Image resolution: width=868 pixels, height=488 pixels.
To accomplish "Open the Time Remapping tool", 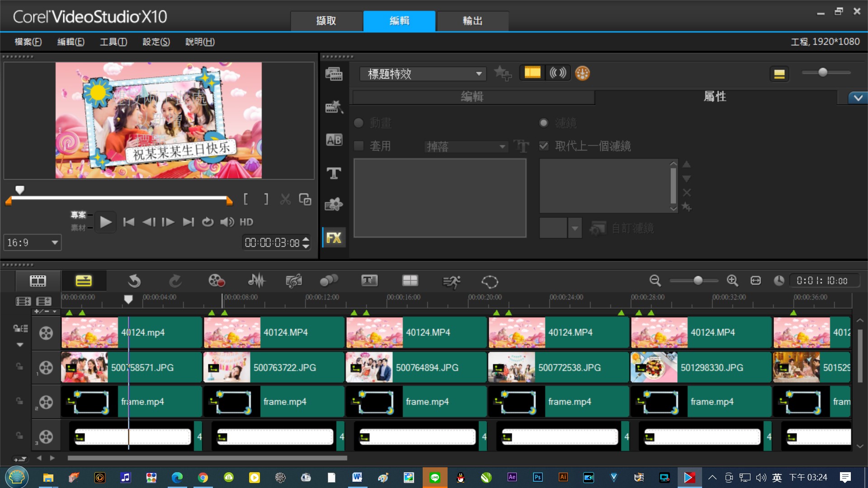I will 451,282.
